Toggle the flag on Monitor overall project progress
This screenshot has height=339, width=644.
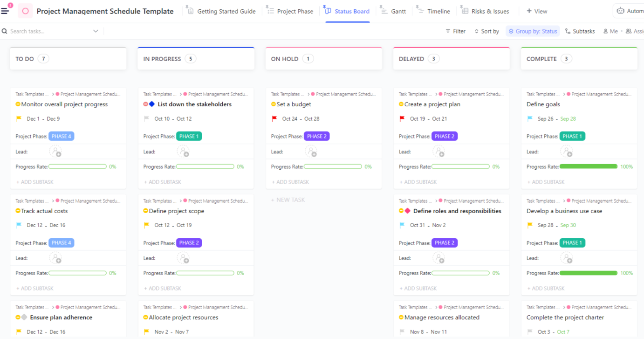click(18, 118)
